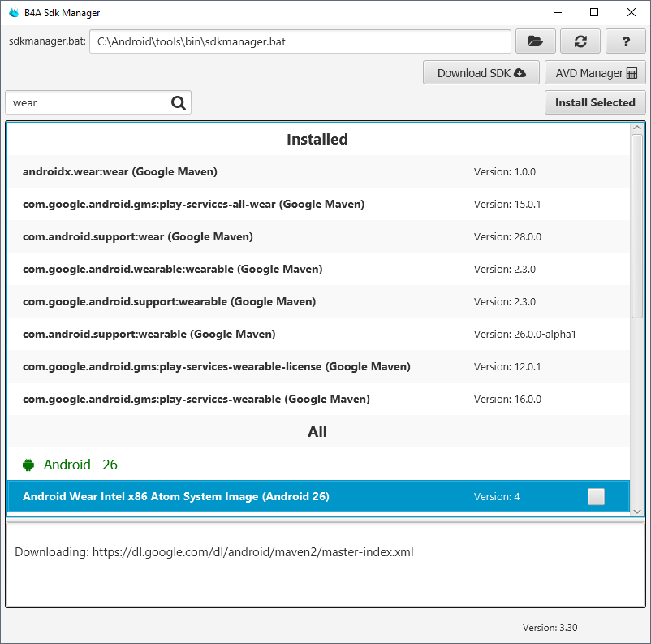Focus the sdkmanager.bat path field
This screenshot has height=644, width=651.
300,41
